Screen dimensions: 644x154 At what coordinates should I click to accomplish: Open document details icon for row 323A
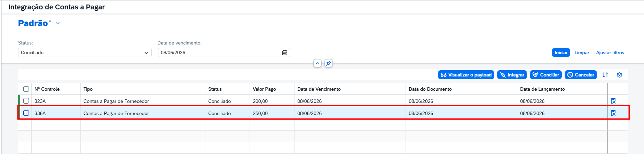613,101
